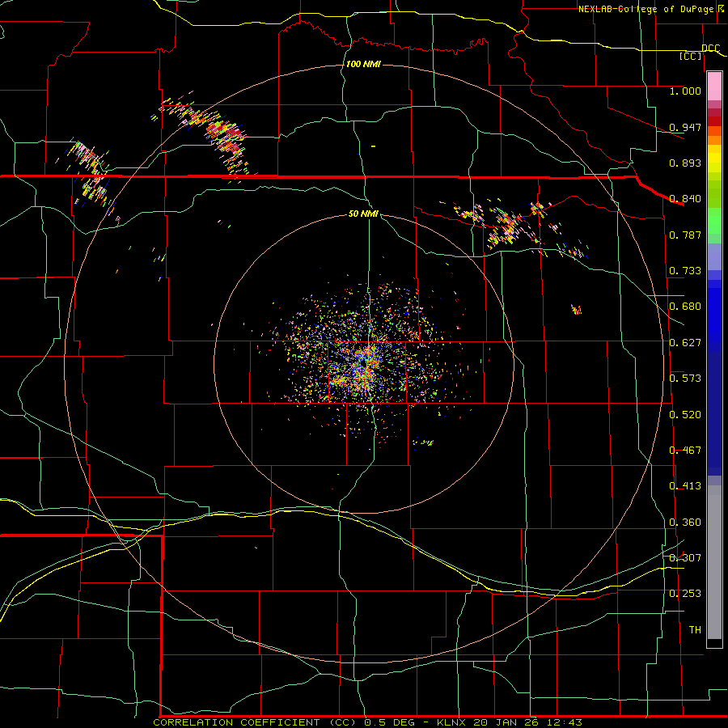728x728 pixels.
Task: Select the 0.947 scale value
Action: point(685,127)
